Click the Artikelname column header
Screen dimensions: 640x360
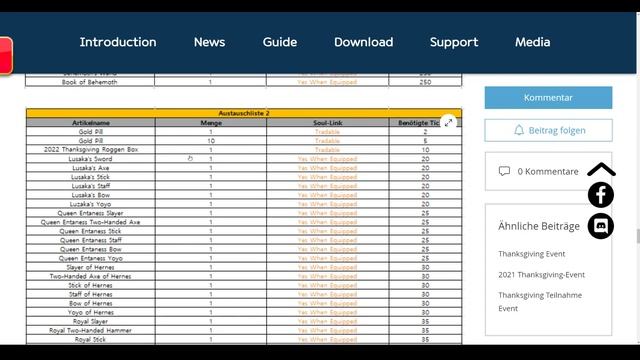pos(91,122)
